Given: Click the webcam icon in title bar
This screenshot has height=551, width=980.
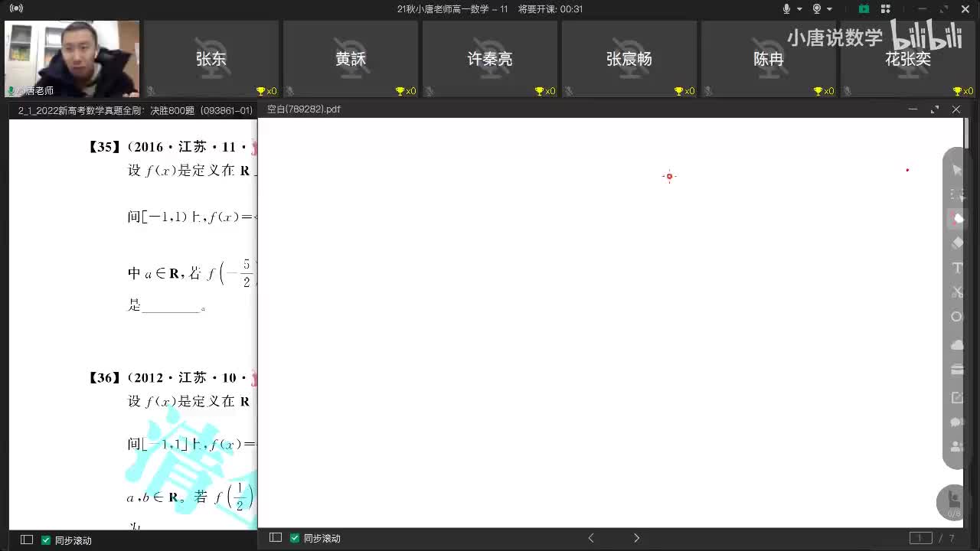Looking at the screenshot, I should pyautogui.click(x=817, y=9).
